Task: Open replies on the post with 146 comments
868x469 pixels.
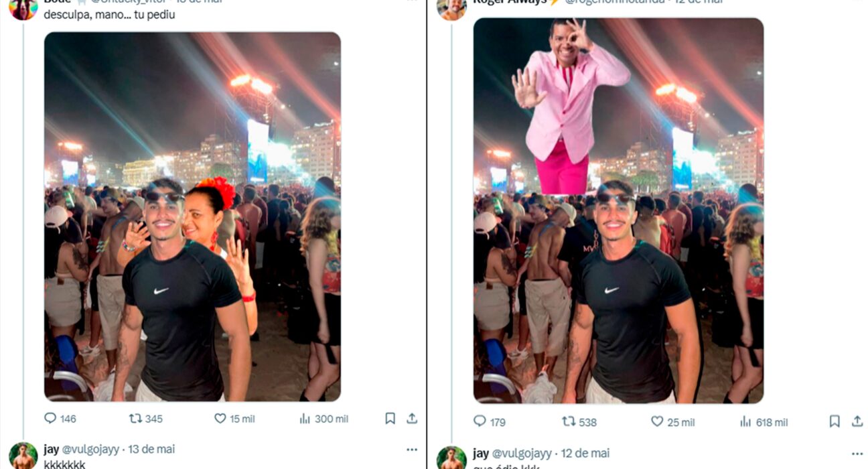Action: coord(51,419)
